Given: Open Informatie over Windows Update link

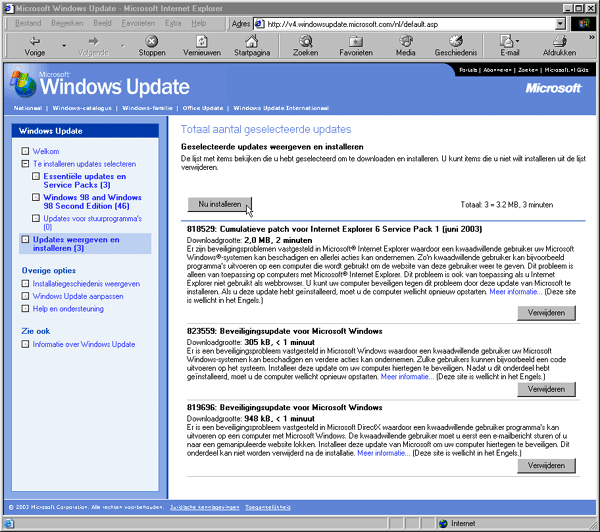Looking at the screenshot, I should click(x=83, y=344).
